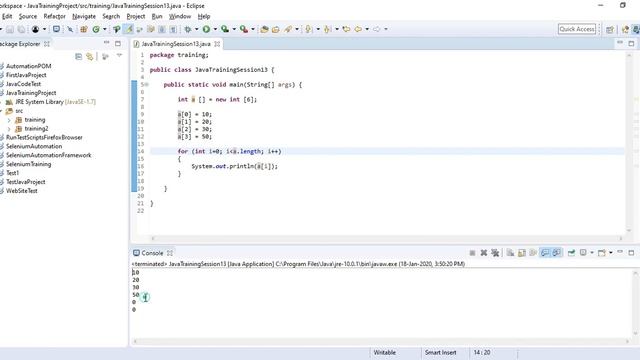Click the editor horizontal scrollbar
Image resolution: width=640 pixels, height=360 pixels.
coord(387,238)
